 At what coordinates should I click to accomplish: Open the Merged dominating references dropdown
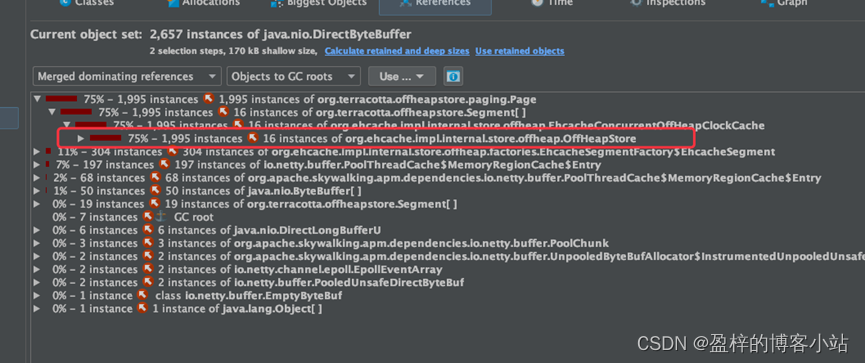coord(127,76)
